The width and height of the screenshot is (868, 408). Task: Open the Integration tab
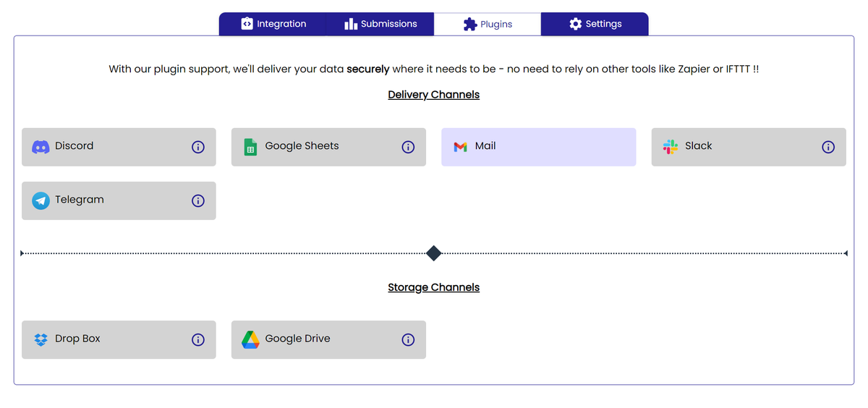click(x=273, y=24)
